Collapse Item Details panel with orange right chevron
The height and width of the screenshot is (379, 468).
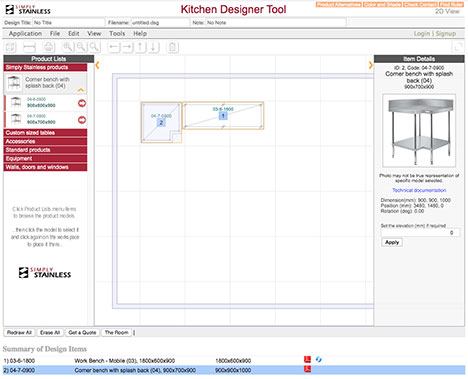coord(370,65)
